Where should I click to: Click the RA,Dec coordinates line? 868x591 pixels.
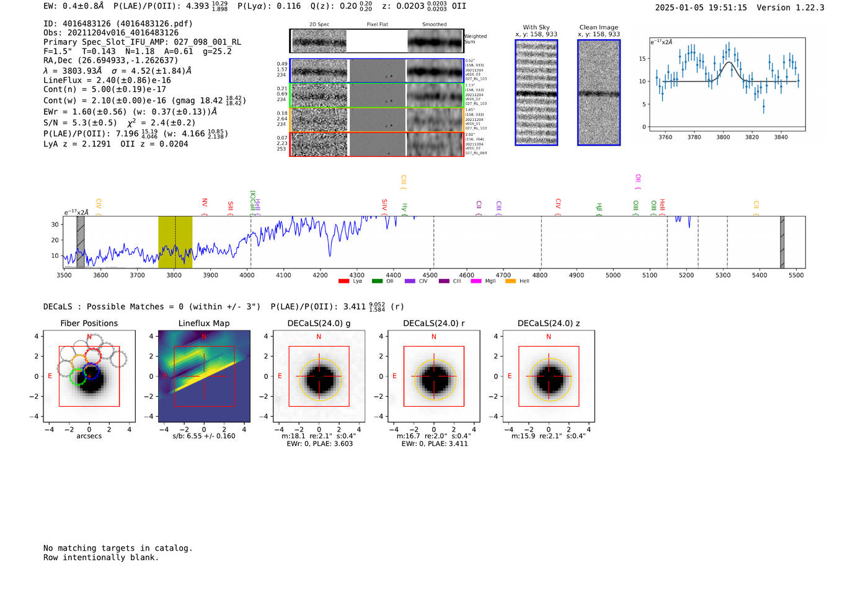pyautogui.click(x=111, y=60)
